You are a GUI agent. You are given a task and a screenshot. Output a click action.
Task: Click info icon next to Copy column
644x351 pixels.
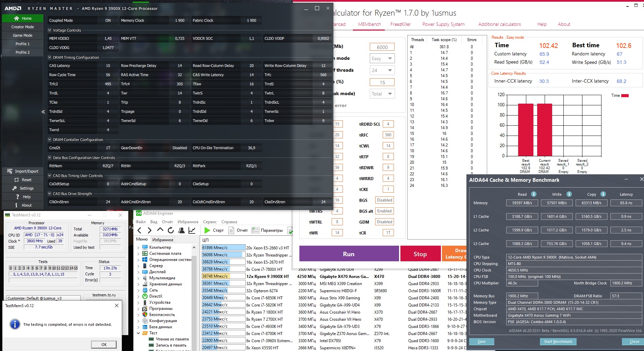tap(603, 194)
